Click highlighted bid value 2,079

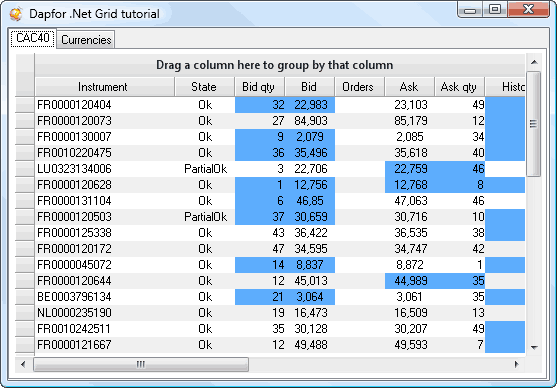310,137
